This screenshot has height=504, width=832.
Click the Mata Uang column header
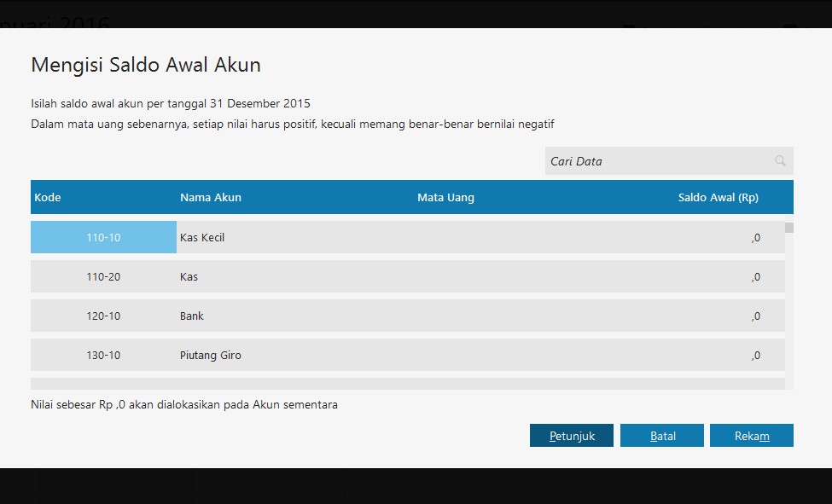tap(445, 197)
